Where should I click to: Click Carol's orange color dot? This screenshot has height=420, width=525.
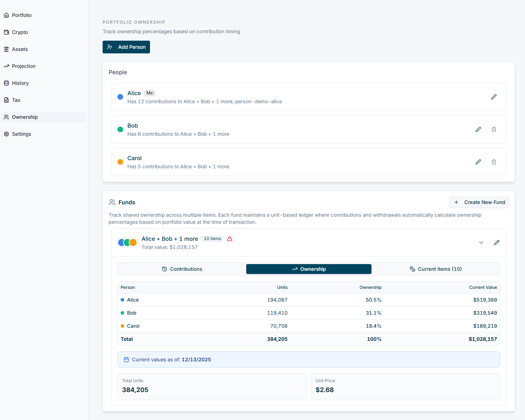click(x=120, y=162)
